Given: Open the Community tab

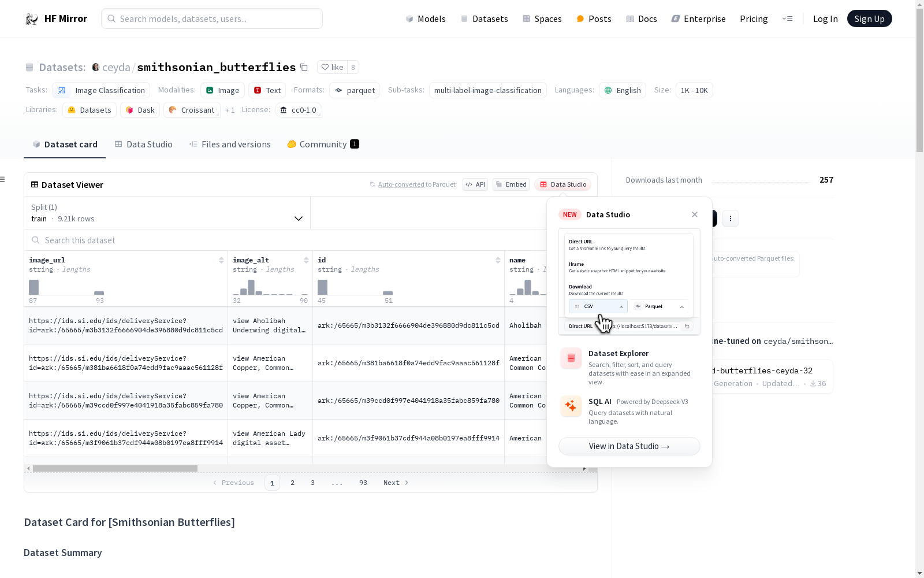Looking at the screenshot, I should pyautogui.click(x=323, y=144).
